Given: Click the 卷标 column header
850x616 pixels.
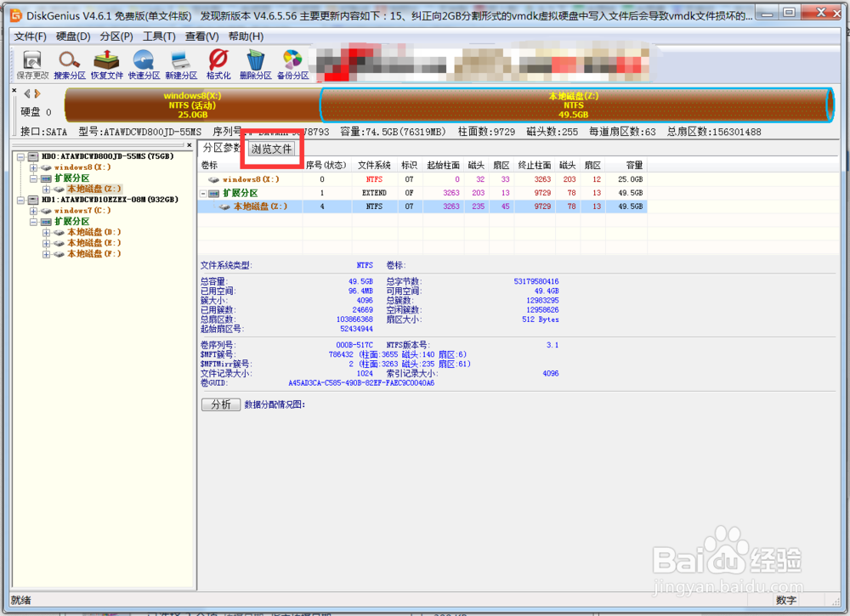Looking at the screenshot, I should tap(250, 165).
